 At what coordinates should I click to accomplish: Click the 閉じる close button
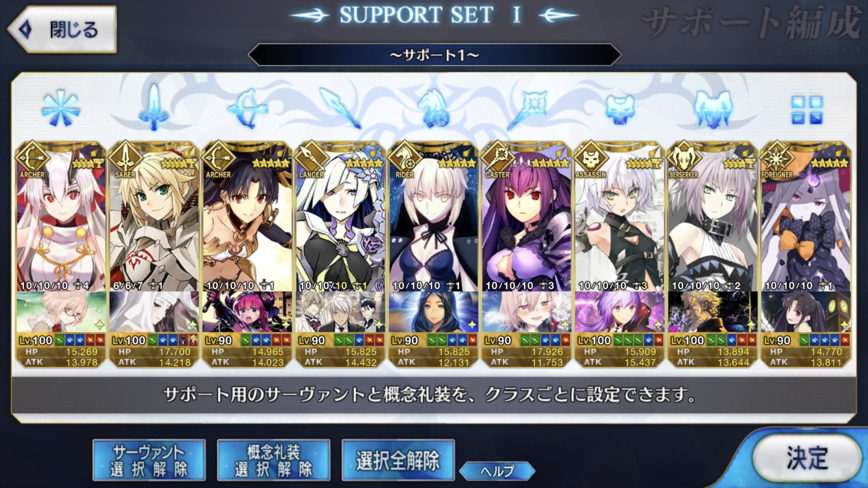62,29
